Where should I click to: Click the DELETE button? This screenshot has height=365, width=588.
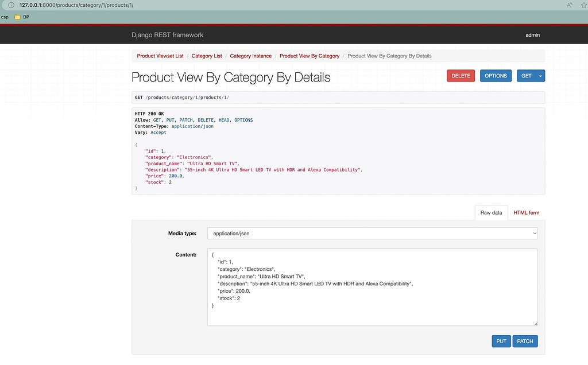[461, 75]
